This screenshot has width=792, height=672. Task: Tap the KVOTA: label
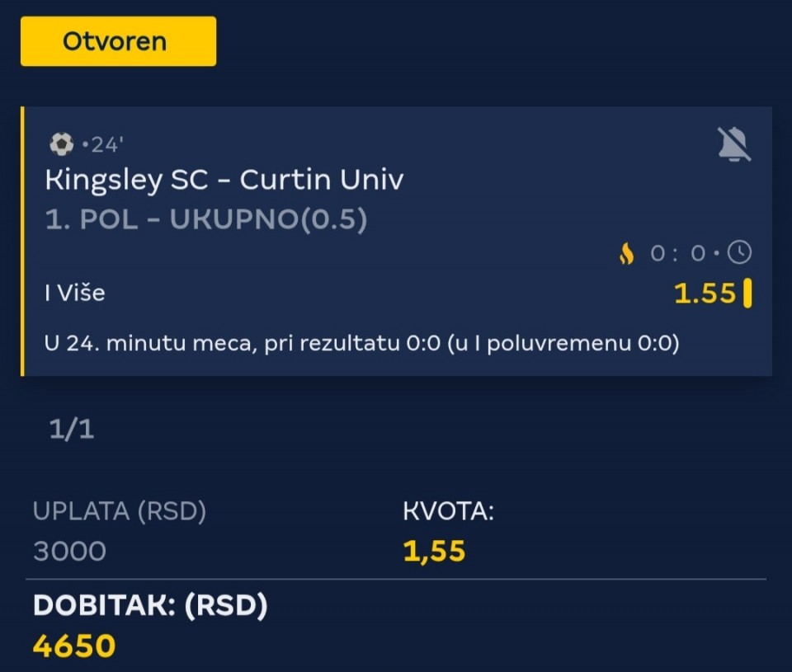pos(448,511)
